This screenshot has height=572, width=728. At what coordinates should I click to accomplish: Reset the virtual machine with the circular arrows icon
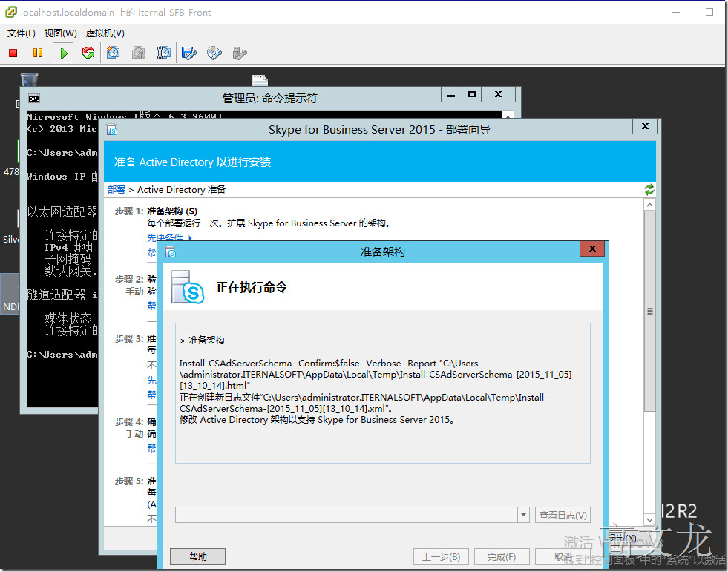tap(88, 53)
